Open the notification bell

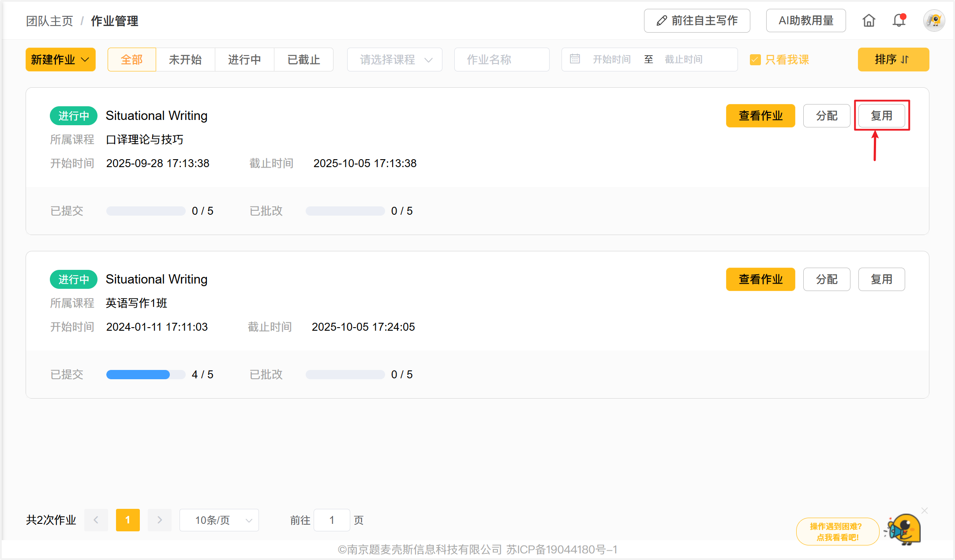pyautogui.click(x=899, y=21)
